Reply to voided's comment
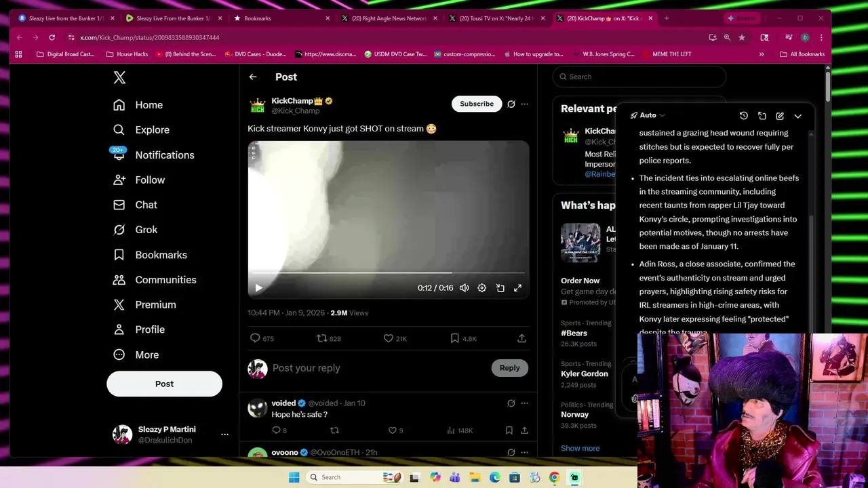This screenshot has height=488, width=868. (x=279, y=430)
